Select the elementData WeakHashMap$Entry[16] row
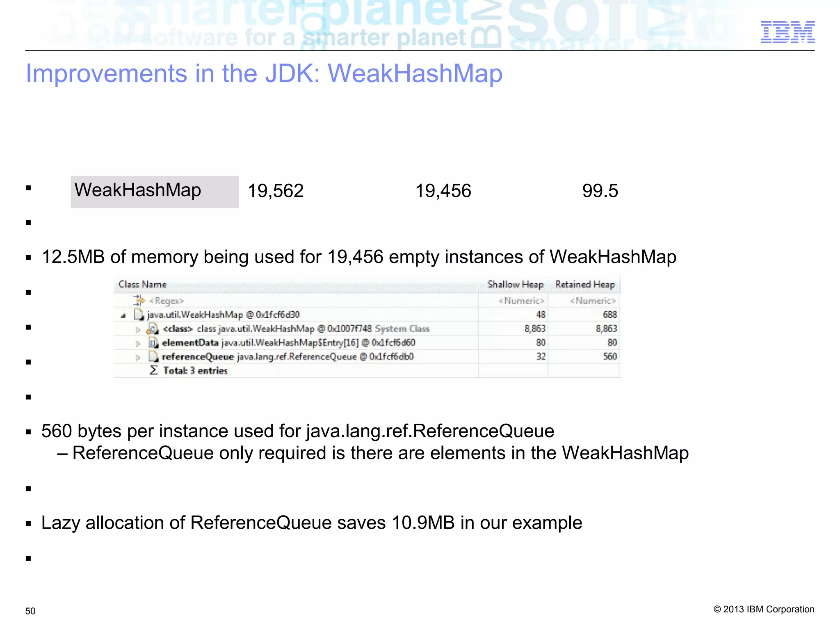840x630 pixels. (x=367, y=342)
